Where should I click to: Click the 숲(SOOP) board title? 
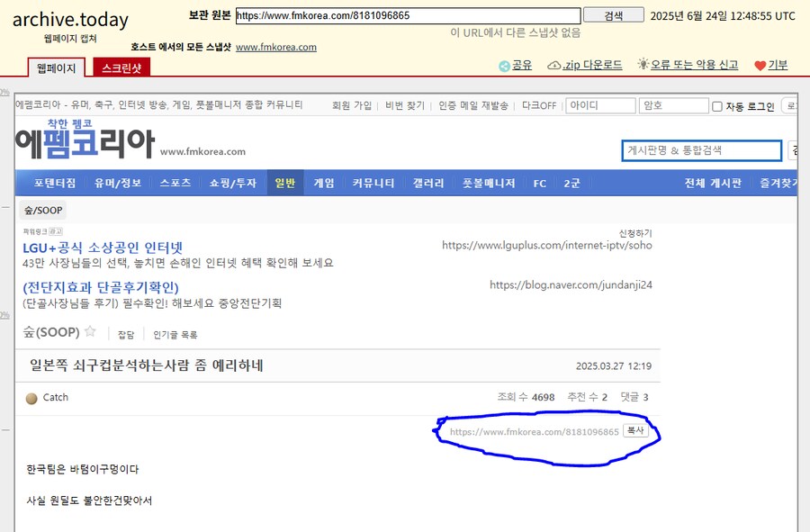pos(51,332)
